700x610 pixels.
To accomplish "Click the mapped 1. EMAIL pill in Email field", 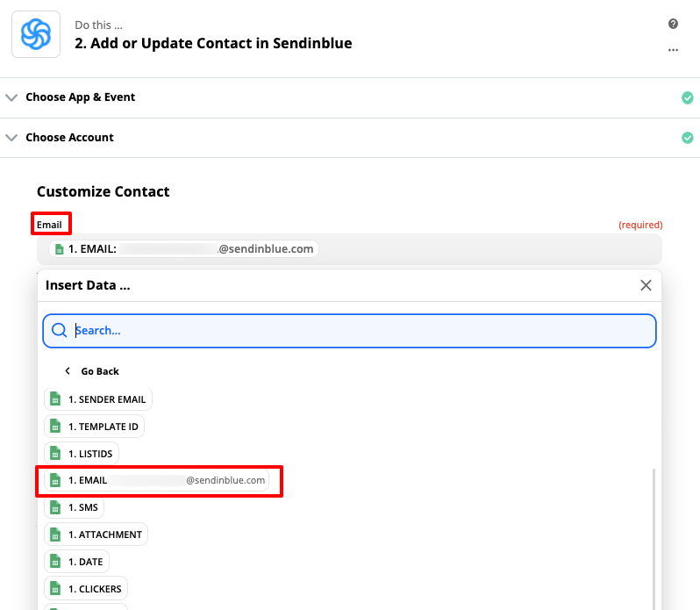I will tap(183, 248).
